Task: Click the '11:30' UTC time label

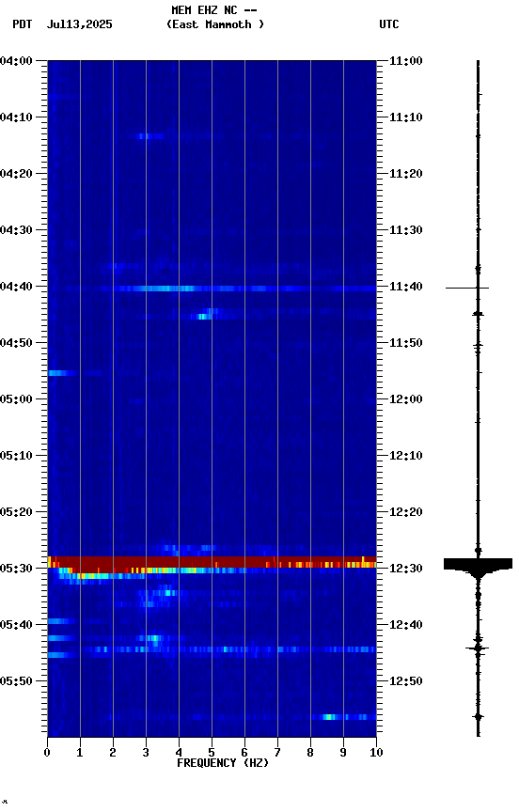Action: (406, 230)
